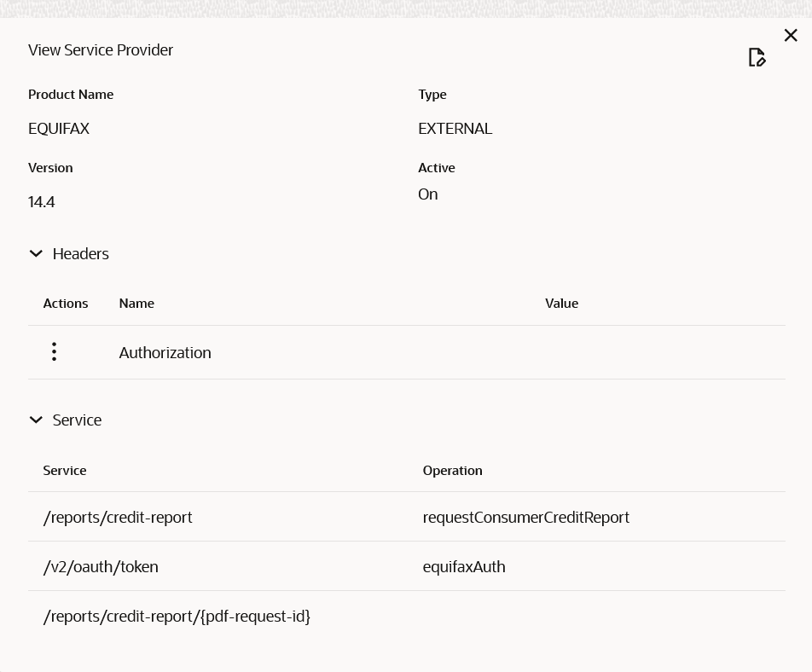The width and height of the screenshot is (812, 672).
Task: Click the requestConsumerCreditReport operation
Action: coord(525,518)
